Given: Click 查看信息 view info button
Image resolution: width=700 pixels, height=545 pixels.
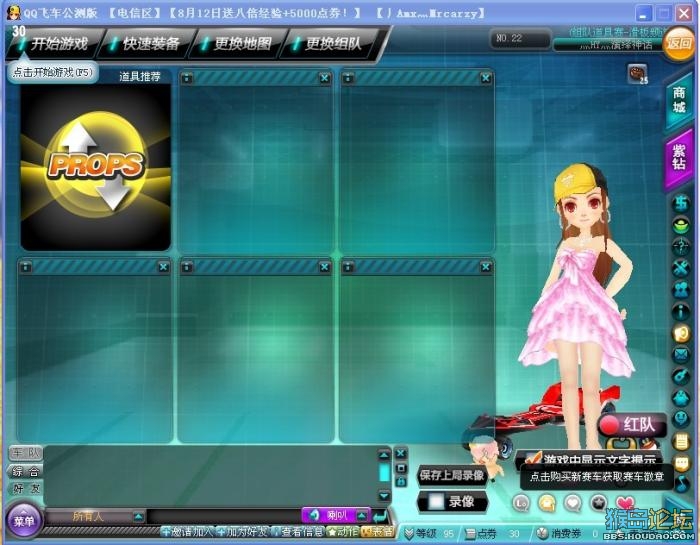Looking at the screenshot, I should 298,532.
